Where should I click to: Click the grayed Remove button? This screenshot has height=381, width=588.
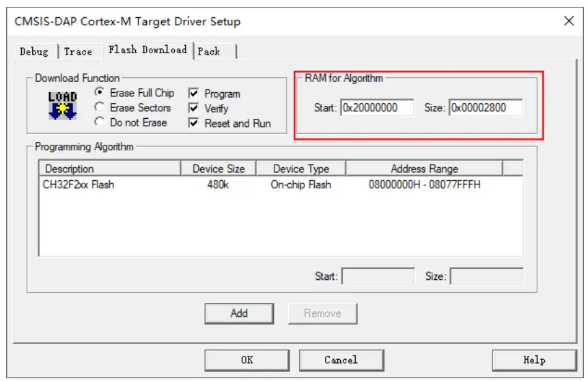322,313
